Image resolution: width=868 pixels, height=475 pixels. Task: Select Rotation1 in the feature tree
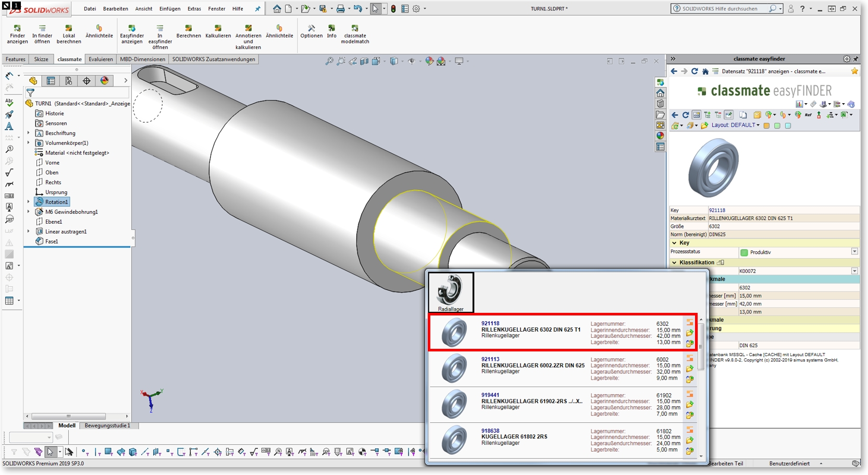(x=52, y=202)
